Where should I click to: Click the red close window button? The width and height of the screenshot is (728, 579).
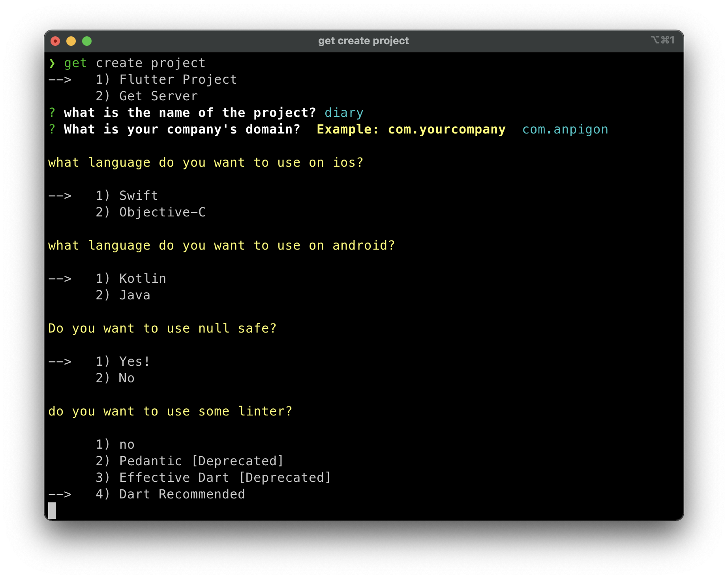pyautogui.click(x=55, y=41)
